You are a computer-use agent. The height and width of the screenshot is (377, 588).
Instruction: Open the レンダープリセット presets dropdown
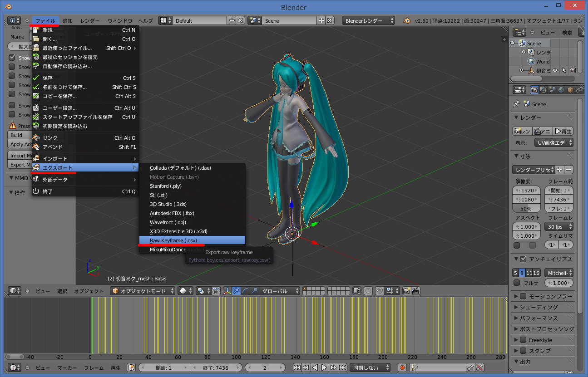tap(534, 170)
